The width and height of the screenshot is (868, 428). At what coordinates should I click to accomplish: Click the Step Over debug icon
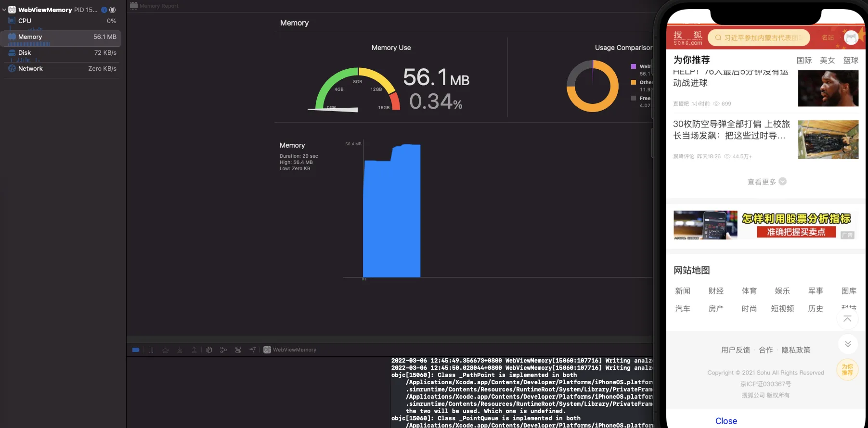(165, 350)
